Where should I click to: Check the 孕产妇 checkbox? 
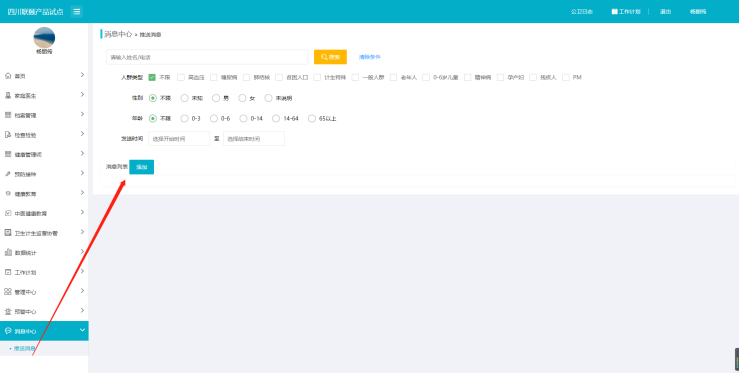500,77
